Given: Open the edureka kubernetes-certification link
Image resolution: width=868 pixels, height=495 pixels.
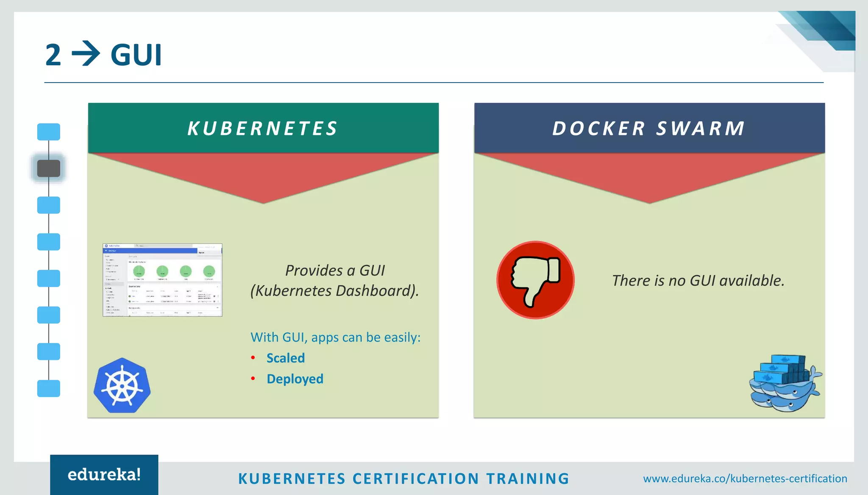Looking at the screenshot, I should (x=745, y=478).
